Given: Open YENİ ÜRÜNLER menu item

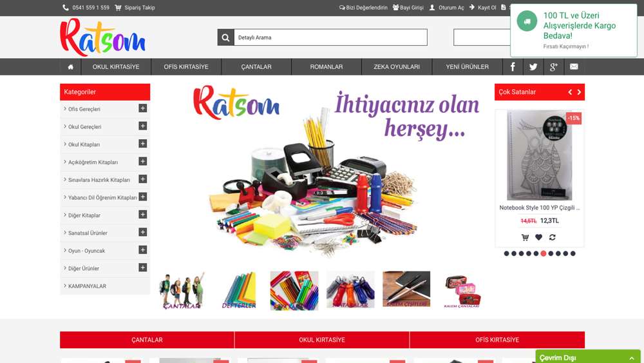Looking at the screenshot, I should pos(468,66).
